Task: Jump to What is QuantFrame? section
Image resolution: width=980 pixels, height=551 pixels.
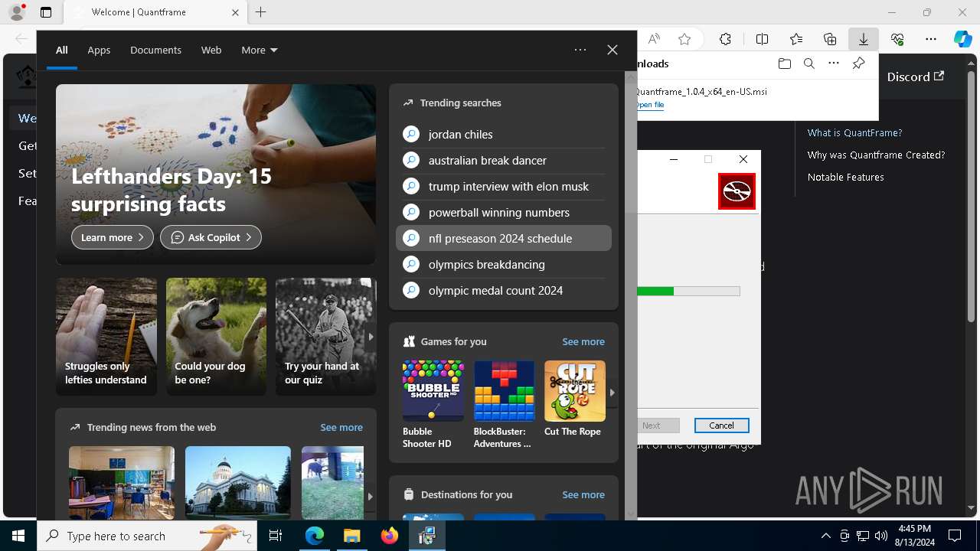Action: (x=854, y=132)
